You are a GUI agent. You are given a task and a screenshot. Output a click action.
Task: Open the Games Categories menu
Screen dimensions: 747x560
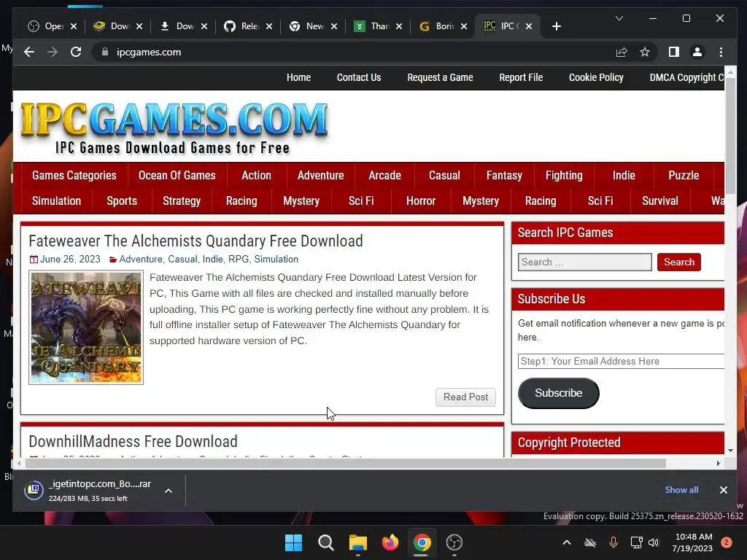74,175
